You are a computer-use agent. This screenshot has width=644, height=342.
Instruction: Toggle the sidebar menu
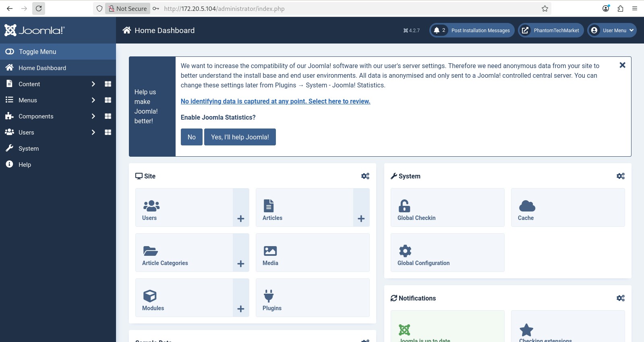[x=58, y=52]
